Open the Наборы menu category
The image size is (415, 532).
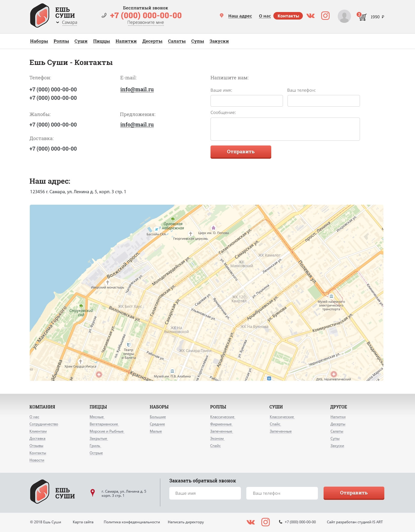tap(39, 41)
